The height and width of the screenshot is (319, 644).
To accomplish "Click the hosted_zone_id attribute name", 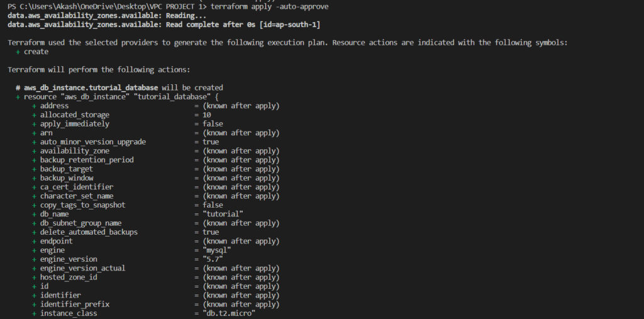I will pos(69,277).
